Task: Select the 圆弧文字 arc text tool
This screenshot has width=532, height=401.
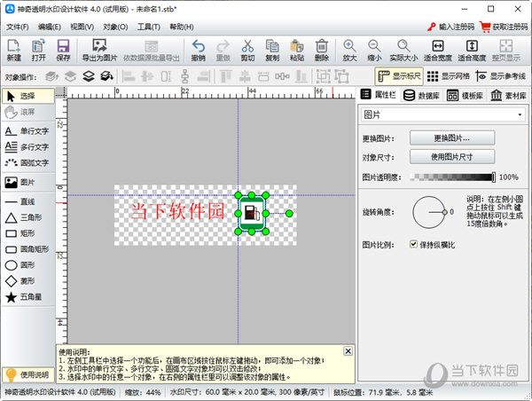Action: point(27,163)
